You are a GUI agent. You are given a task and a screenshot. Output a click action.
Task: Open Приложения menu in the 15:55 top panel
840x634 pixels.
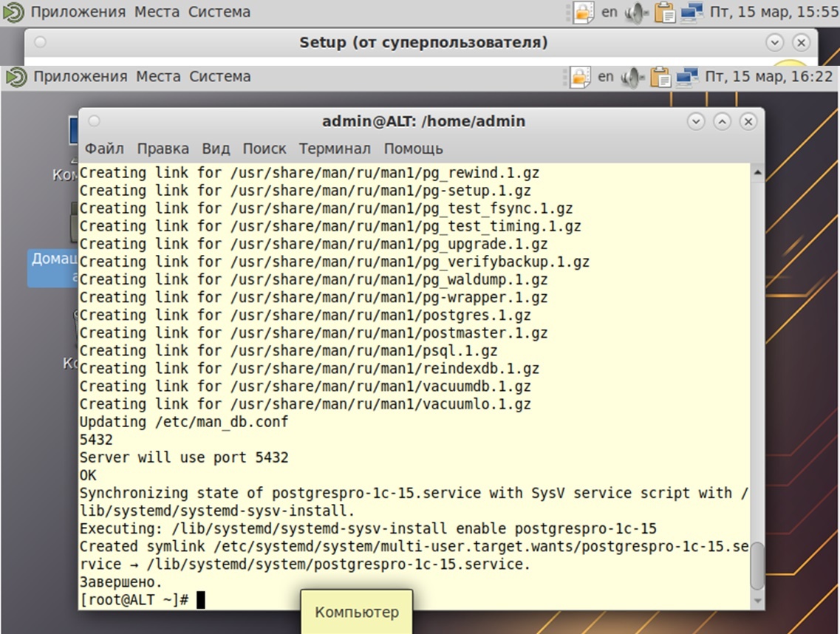tap(78, 12)
